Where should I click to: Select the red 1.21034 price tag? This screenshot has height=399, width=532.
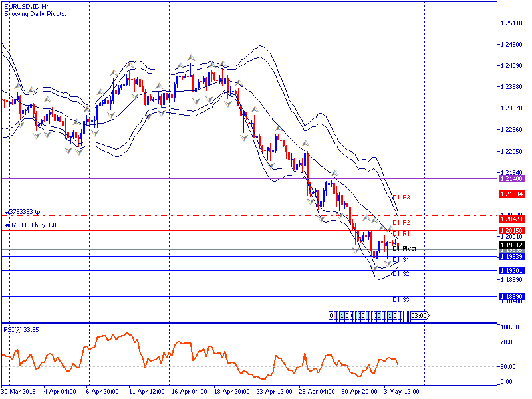coord(511,194)
